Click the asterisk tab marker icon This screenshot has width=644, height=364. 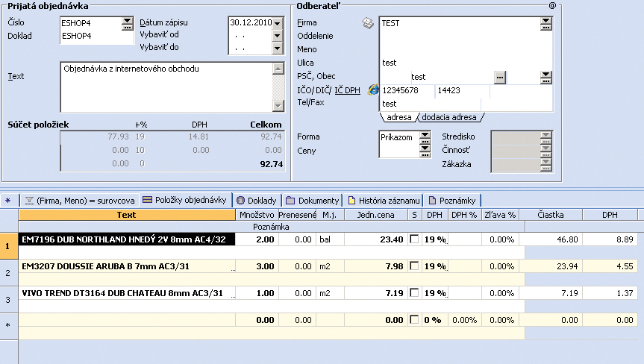click(x=7, y=201)
